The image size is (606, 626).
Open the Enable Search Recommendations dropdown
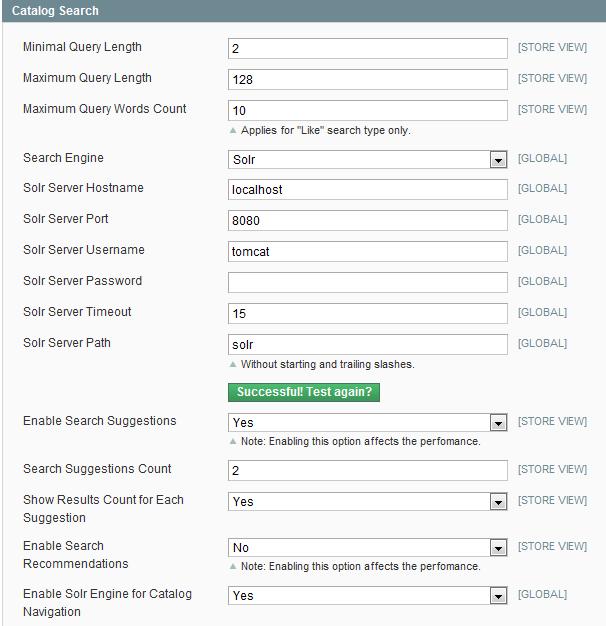point(367,548)
